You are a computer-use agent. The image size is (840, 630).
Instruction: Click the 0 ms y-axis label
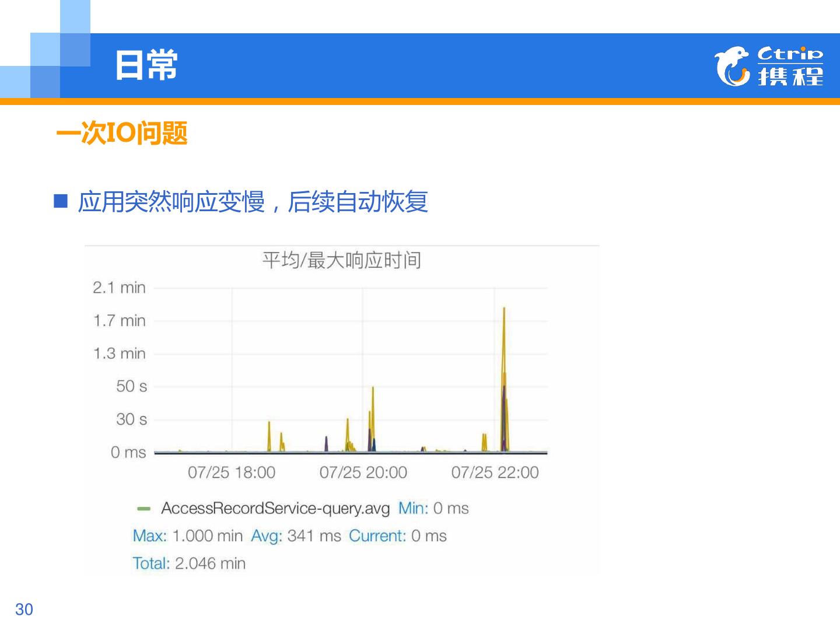[x=128, y=452]
